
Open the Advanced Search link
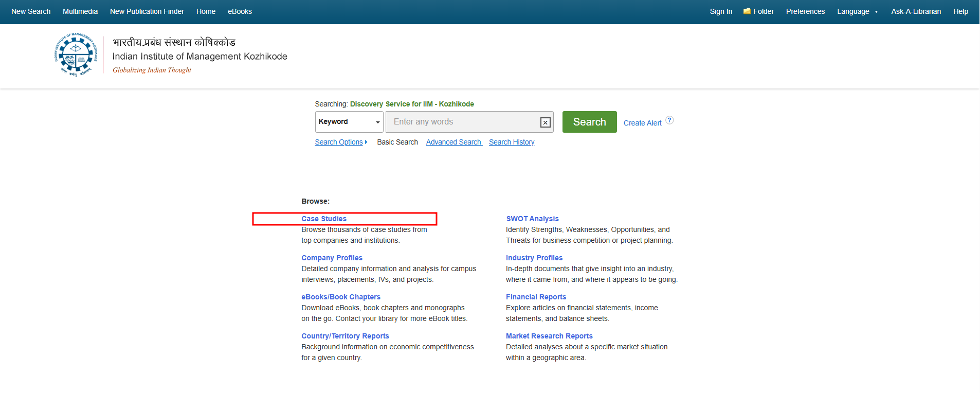point(453,142)
